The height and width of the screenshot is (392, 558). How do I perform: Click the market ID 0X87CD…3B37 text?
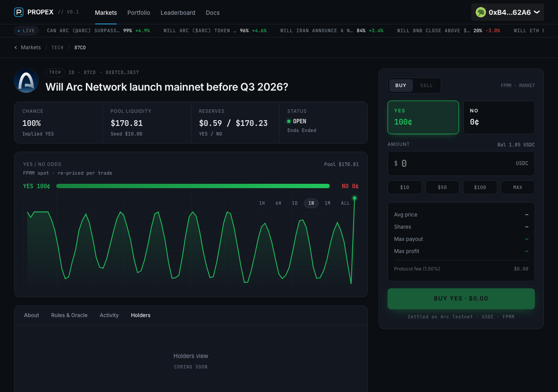[122, 72]
